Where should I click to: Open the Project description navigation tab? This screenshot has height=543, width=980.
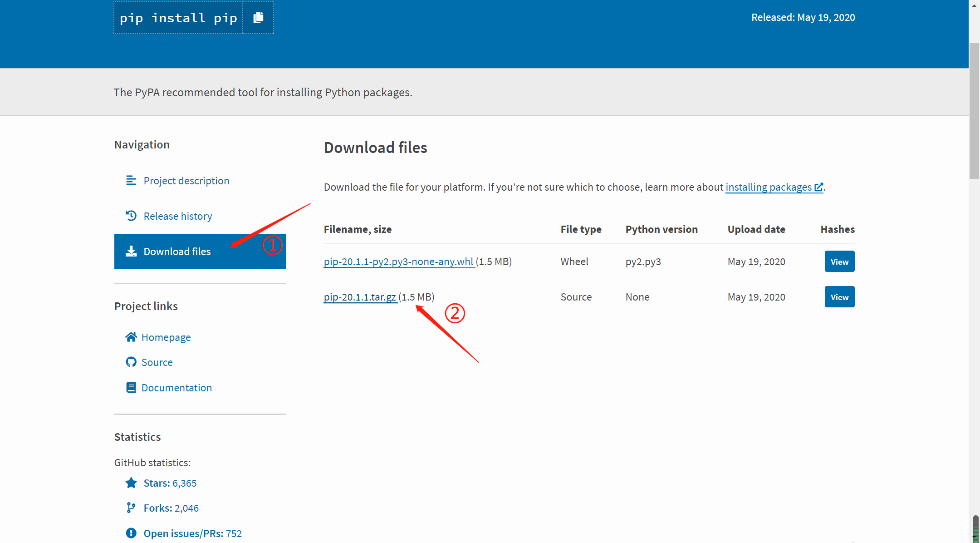(x=186, y=181)
